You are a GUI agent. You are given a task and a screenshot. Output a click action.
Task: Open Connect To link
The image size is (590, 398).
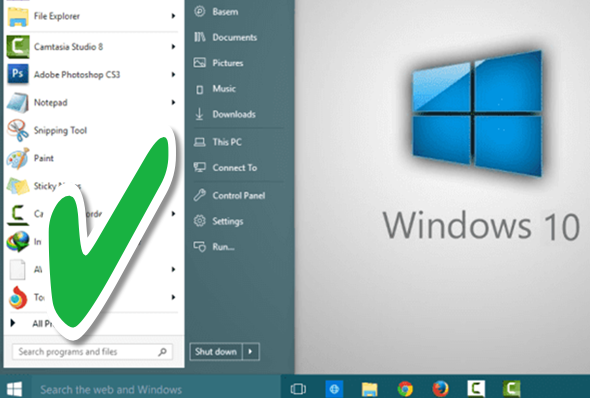(x=235, y=167)
